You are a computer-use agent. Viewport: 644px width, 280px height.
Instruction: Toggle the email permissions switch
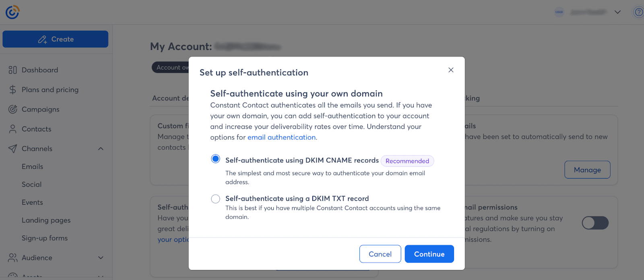pyautogui.click(x=595, y=223)
